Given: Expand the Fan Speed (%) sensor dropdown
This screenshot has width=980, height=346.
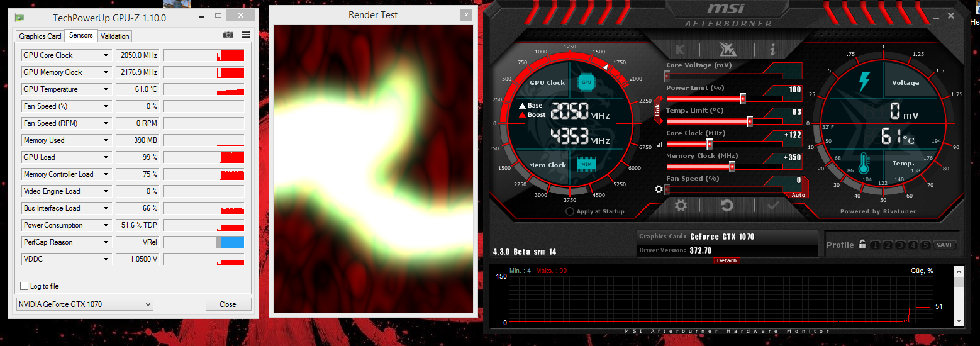Looking at the screenshot, I should [x=106, y=106].
